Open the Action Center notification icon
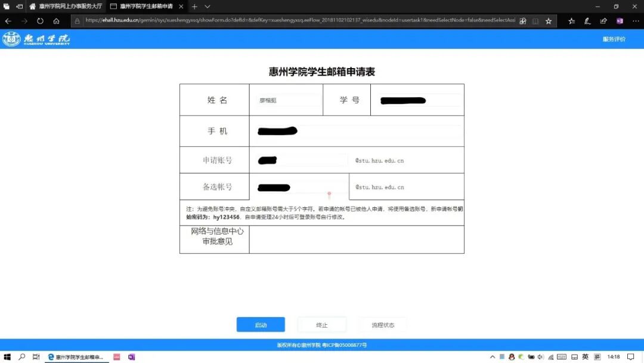644x363 pixels. click(x=631, y=357)
